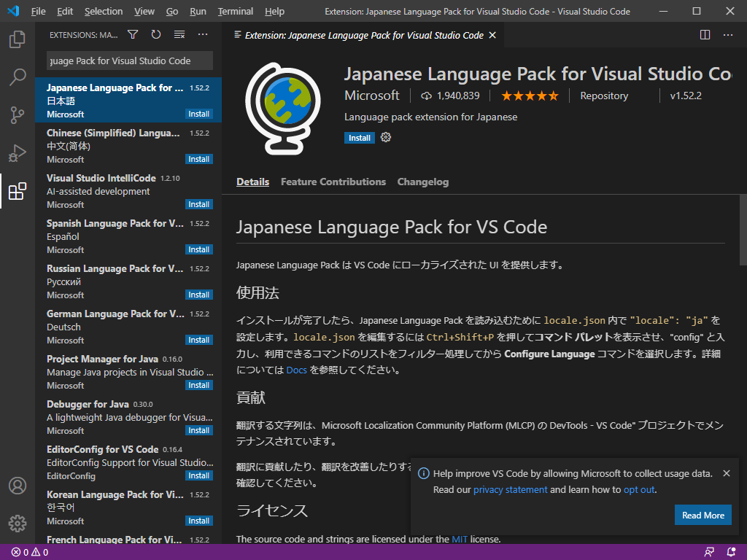Click the Microsoft publisher name in header

pyautogui.click(x=372, y=96)
